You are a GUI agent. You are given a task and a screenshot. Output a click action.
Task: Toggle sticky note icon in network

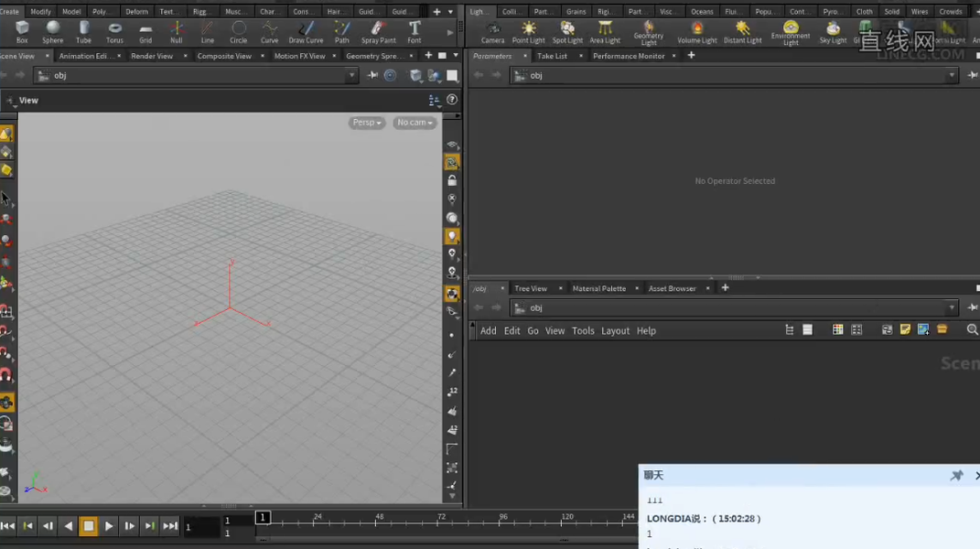point(905,329)
